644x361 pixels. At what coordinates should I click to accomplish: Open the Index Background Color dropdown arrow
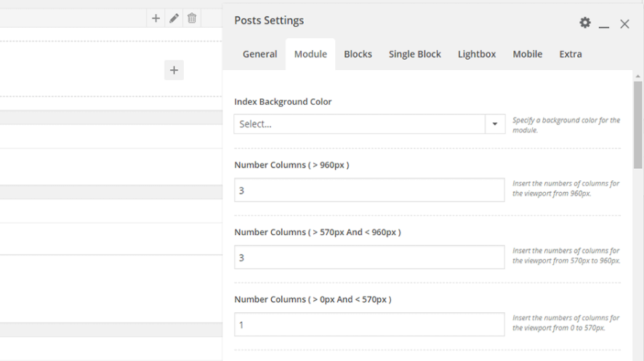495,124
